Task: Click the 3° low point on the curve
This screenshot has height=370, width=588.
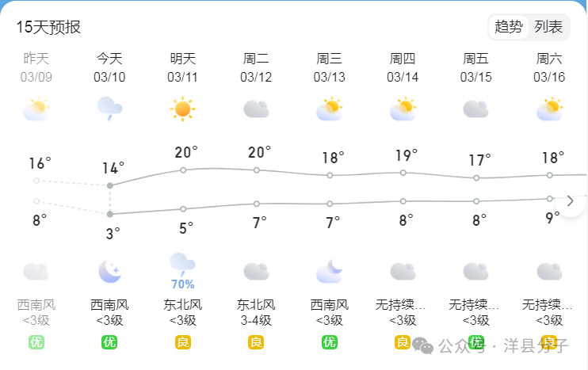Action: coord(110,214)
